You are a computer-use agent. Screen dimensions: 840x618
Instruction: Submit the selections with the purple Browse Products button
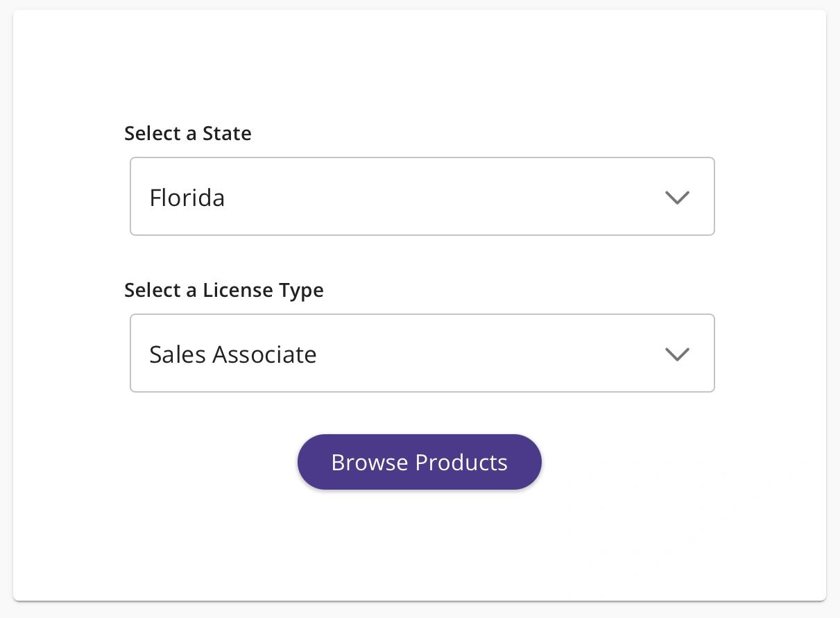coord(419,462)
